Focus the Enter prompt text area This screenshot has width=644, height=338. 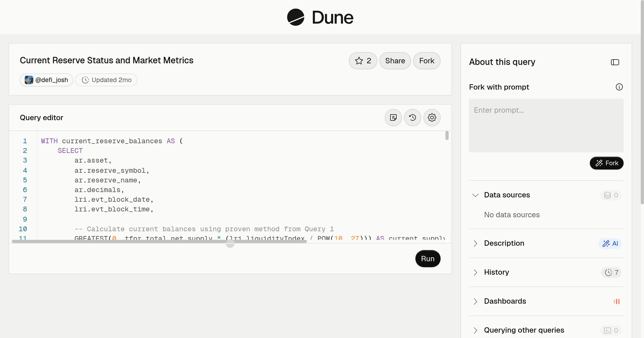tap(546, 126)
